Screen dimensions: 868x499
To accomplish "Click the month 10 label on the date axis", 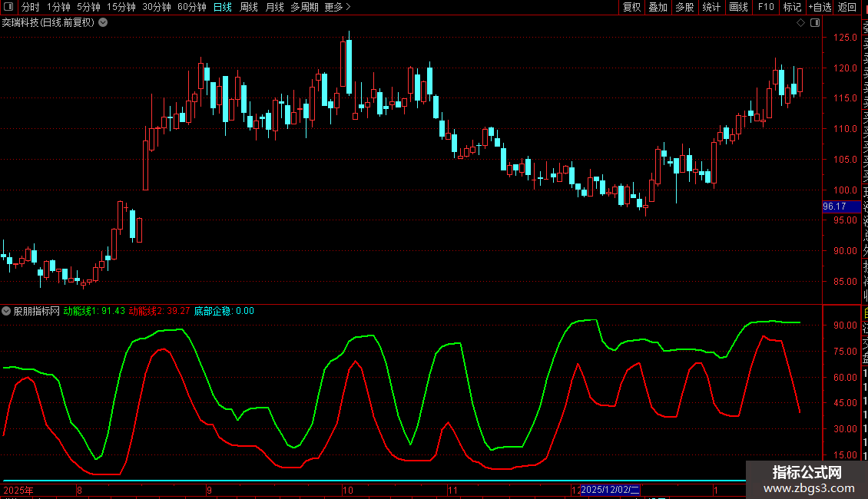I will click(348, 490).
